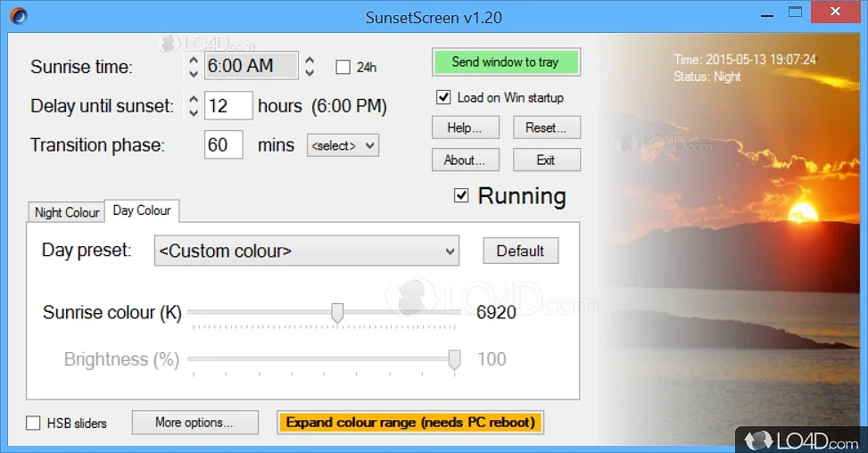Click the Reset... button
Image resolution: width=868 pixels, height=453 pixels.
(546, 128)
